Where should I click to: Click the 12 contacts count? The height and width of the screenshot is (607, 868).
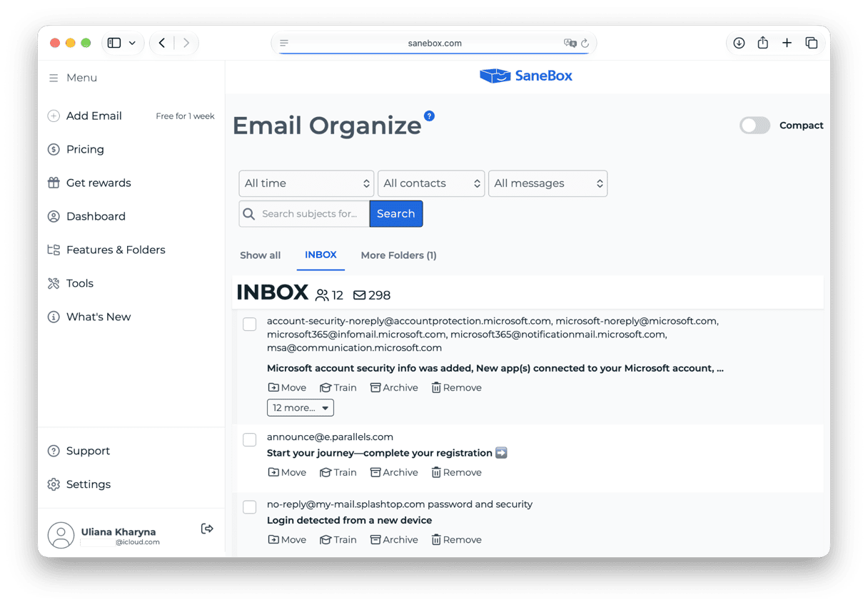[329, 295]
